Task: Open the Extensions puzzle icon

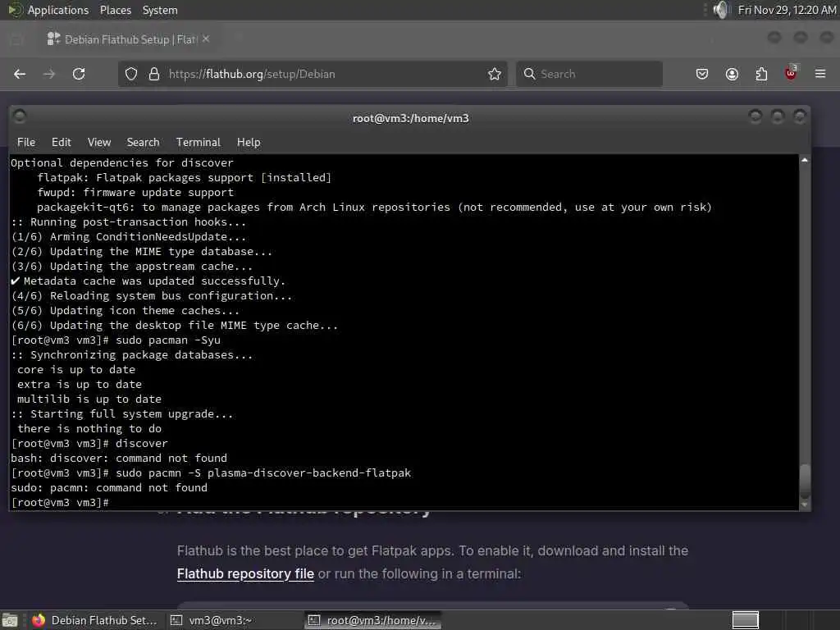Action: pos(761,74)
